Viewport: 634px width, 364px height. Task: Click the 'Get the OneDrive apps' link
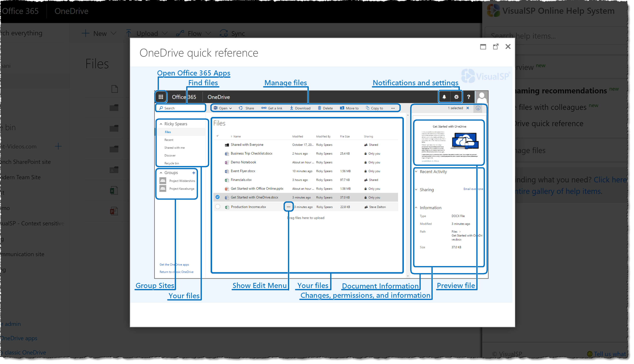click(174, 265)
